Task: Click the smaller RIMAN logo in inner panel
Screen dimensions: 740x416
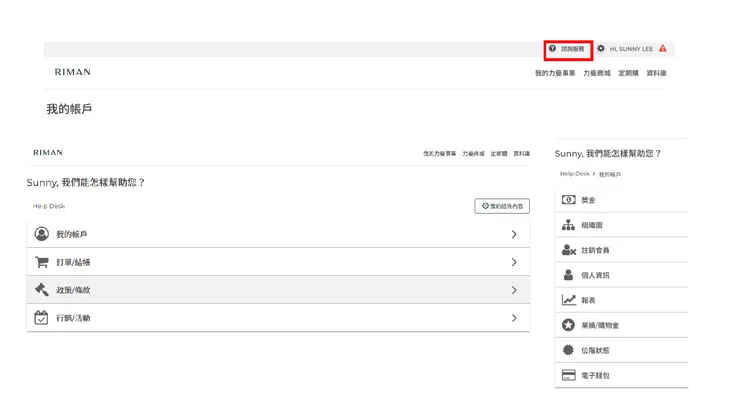Action: coord(48,153)
